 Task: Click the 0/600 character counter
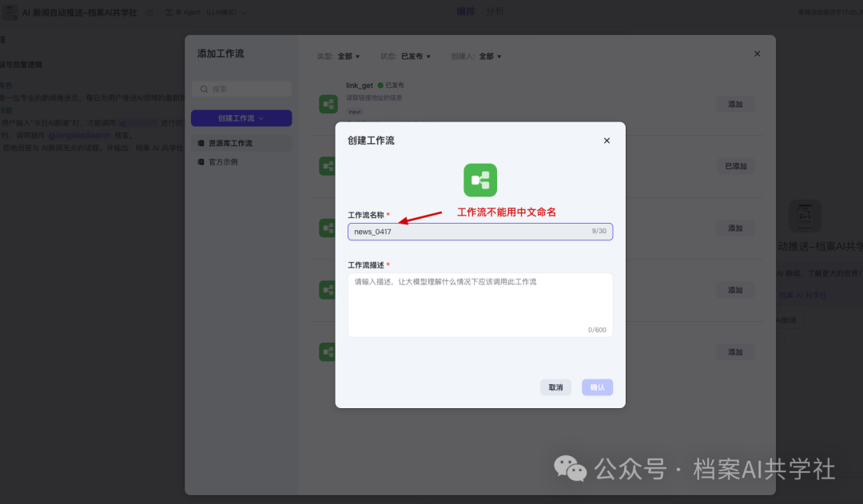(597, 330)
